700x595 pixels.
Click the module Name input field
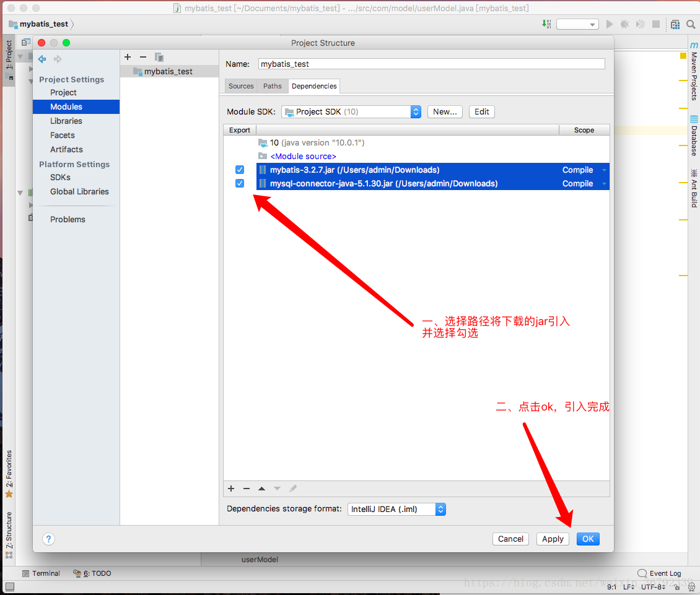[x=431, y=64]
